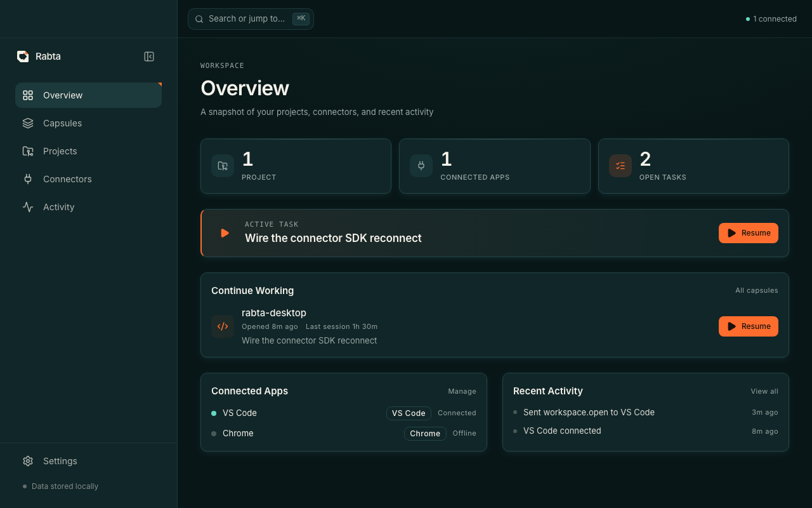Click the Projects folder icon in sidebar

(x=28, y=151)
